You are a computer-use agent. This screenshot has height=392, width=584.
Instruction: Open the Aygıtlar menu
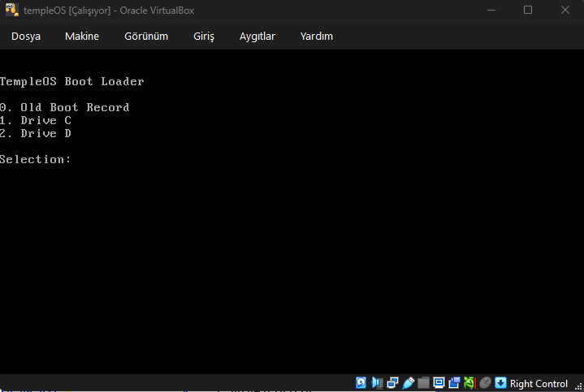257,36
